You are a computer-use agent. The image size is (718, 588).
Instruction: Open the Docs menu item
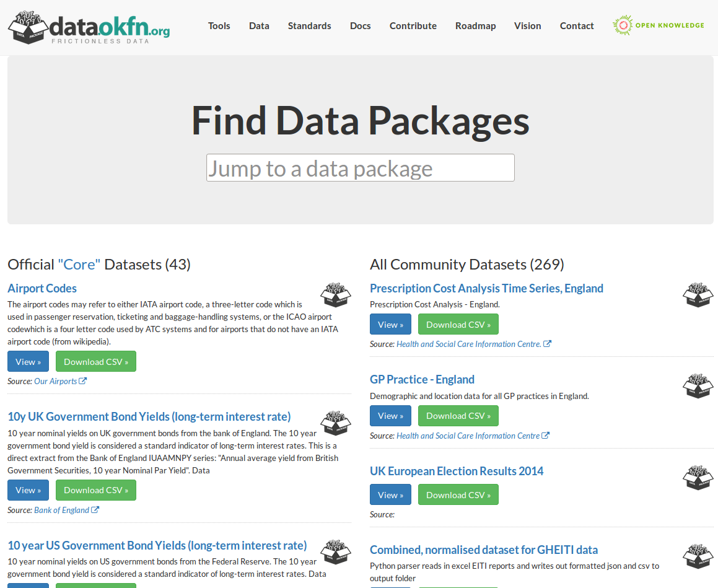coord(360,26)
